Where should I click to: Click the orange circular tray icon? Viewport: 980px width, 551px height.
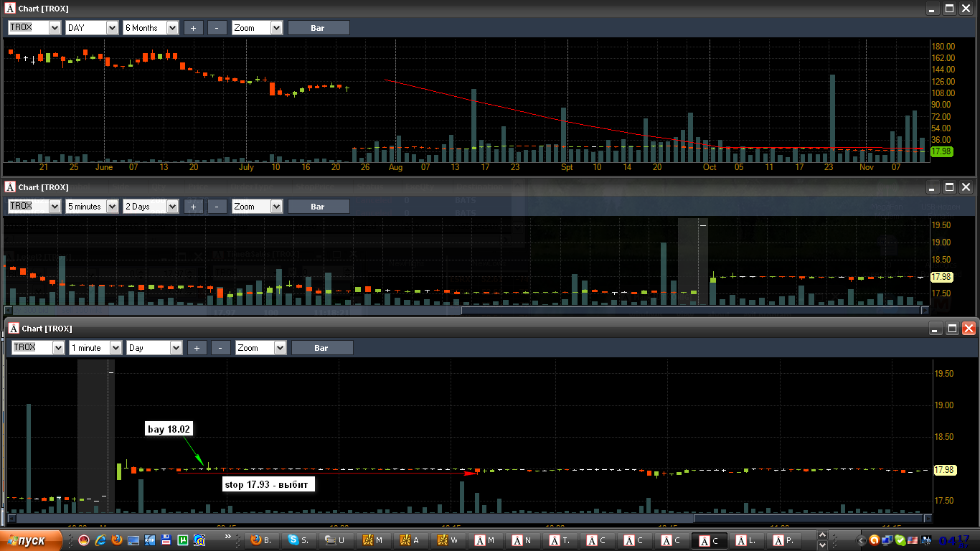875,540
